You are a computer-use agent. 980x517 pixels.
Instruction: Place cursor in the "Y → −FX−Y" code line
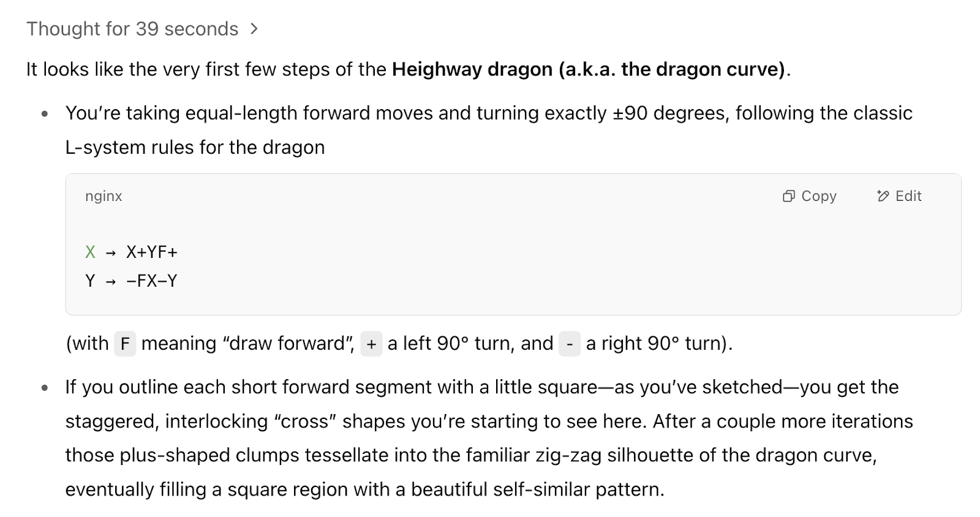131,281
